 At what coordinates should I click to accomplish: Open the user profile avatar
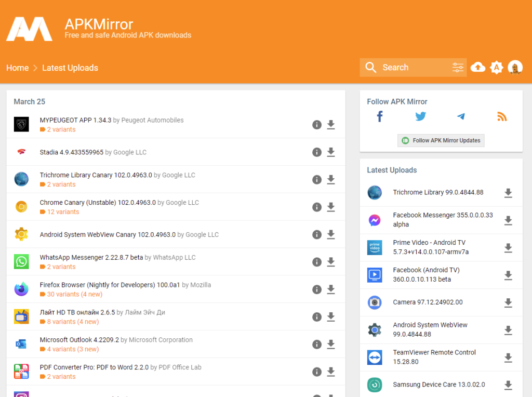tap(515, 68)
